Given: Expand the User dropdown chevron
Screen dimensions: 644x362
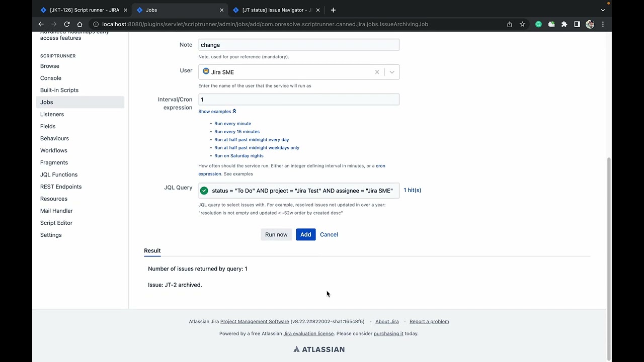Looking at the screenshot, I should [392, 72].
